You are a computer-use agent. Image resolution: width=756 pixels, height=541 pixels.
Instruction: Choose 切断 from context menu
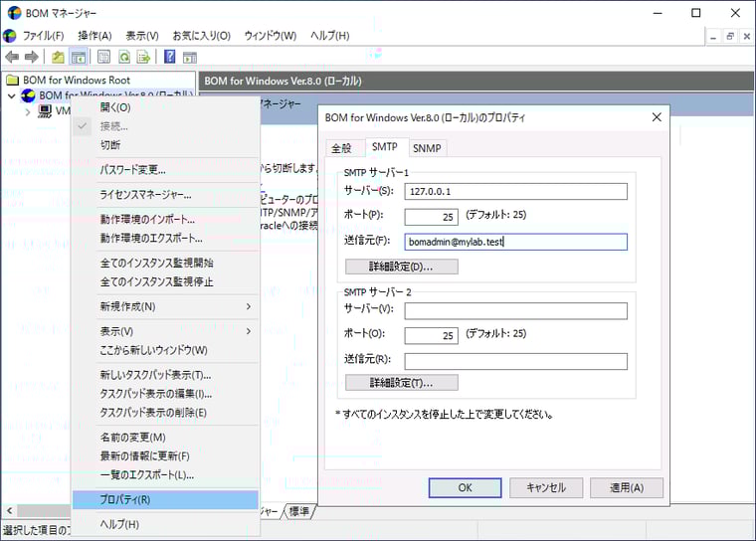[x=166, y=145]
